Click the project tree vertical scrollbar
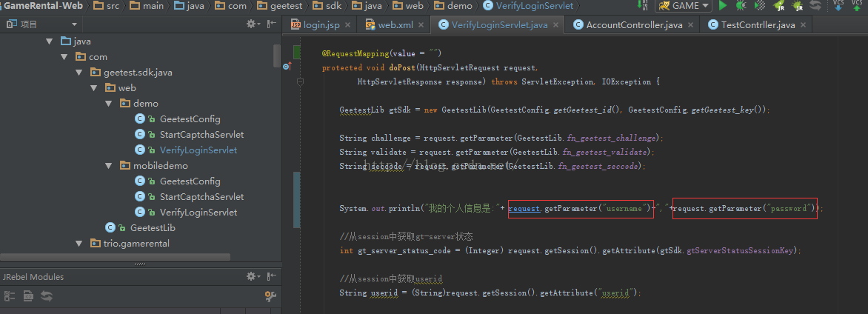Image resolution: width=868 pixels, height=314 pixels. coord(277,56)
